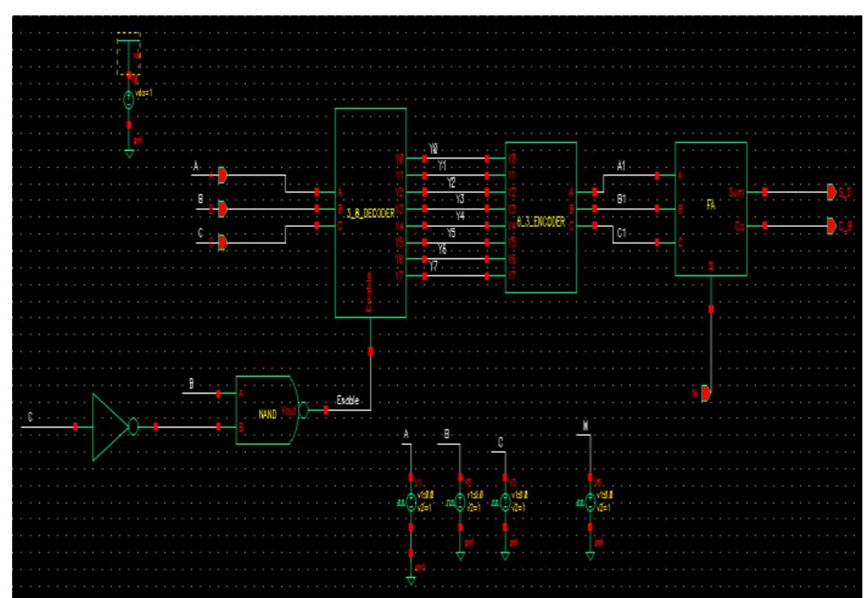
Task: Click input pin A arrow symbol
Action: click(222, 175)
